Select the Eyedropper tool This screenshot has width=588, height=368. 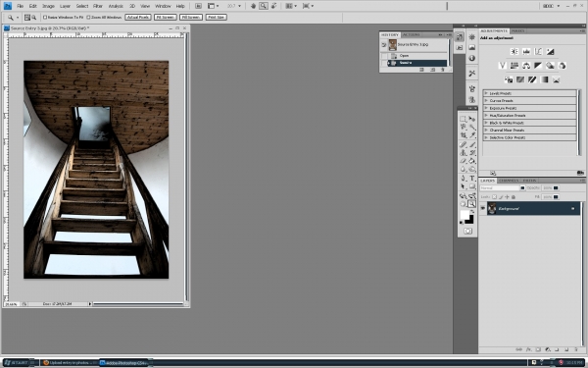(472, 135)
